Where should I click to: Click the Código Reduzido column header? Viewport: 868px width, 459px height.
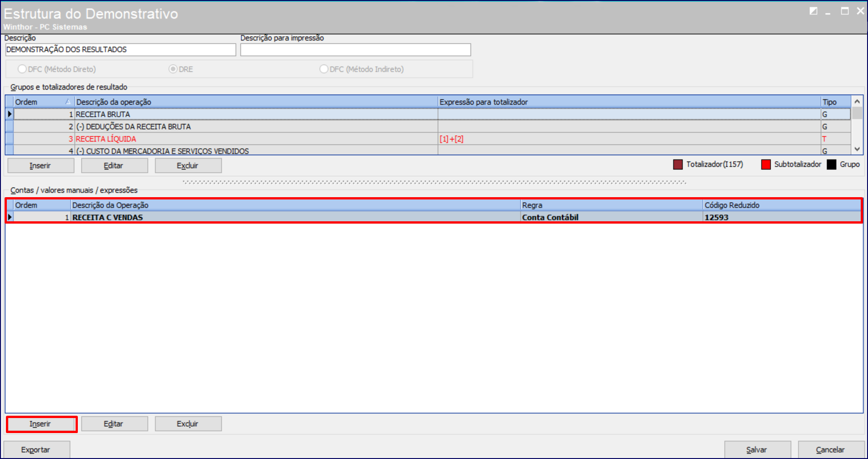pos(782,205)
